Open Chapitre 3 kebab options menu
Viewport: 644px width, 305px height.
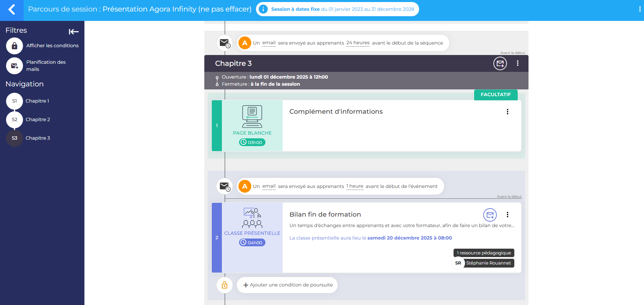coord(517,63)
